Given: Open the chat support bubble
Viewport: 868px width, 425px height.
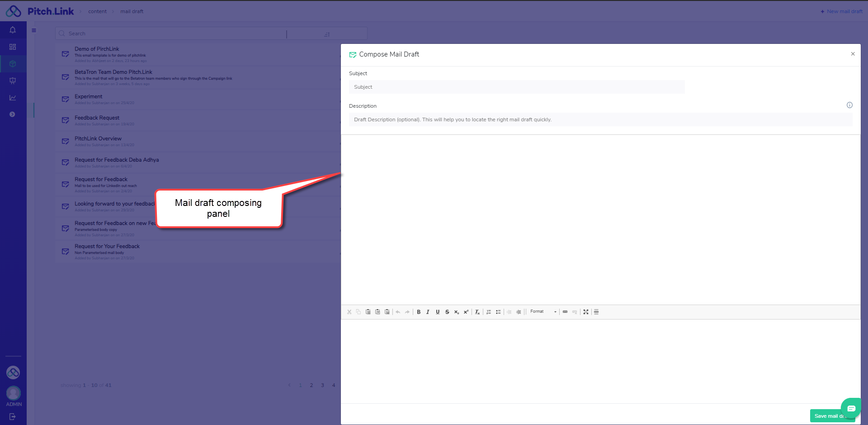Looking at the screenshot, I should pyautogui.click(x=851, y=408).
